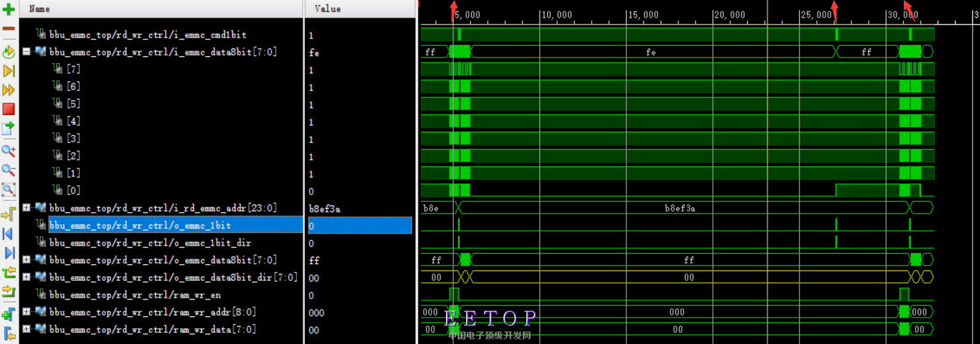Select the i_emmc_cmd1bit signal
Screen dimensions: 980x344
(x=148, y=34)
